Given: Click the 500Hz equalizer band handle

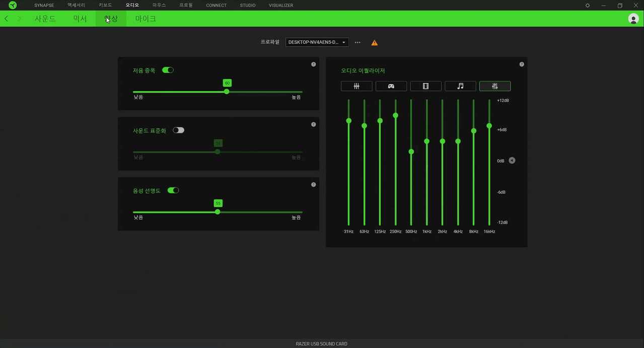Looking at the screenshot, I should point(411,152).
